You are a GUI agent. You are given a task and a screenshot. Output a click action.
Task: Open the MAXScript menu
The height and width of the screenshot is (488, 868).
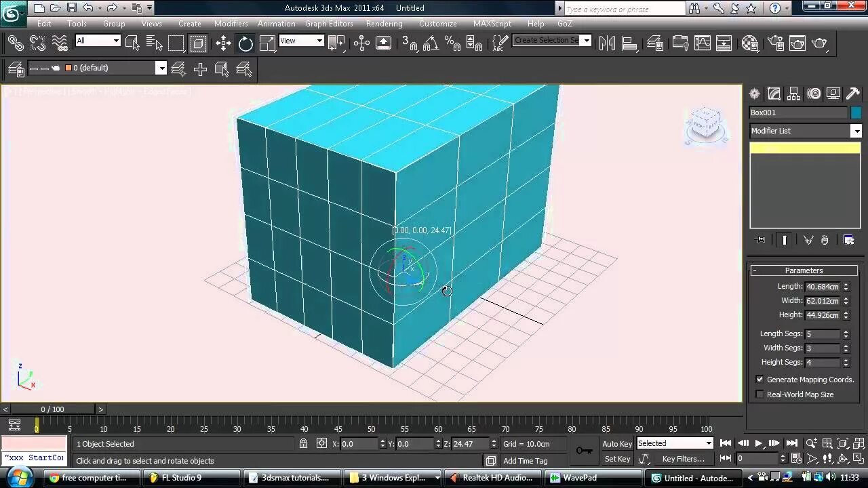[492, 23]
